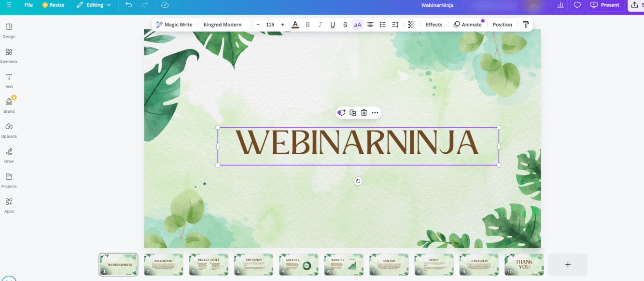Open the comments speech bubble

577,5
